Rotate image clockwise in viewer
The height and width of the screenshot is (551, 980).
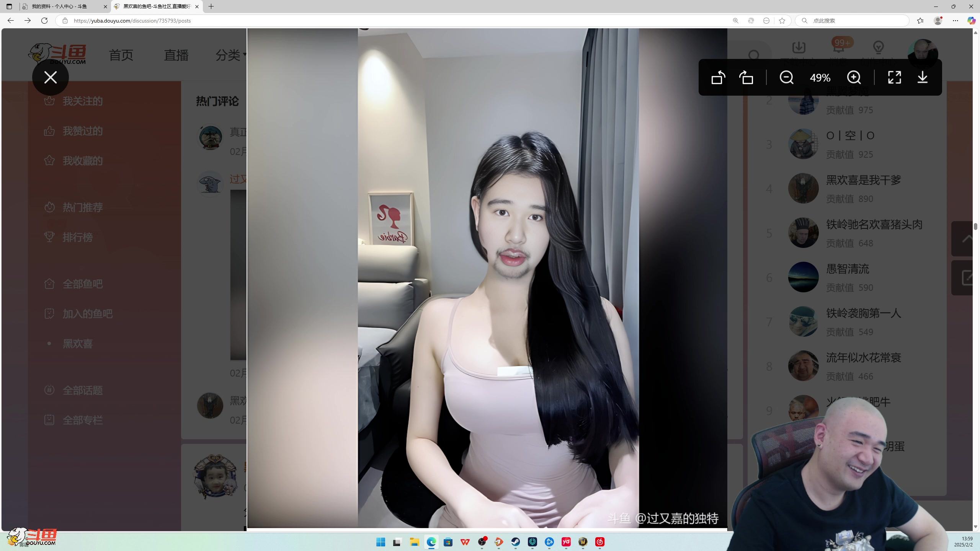point(746,78)
